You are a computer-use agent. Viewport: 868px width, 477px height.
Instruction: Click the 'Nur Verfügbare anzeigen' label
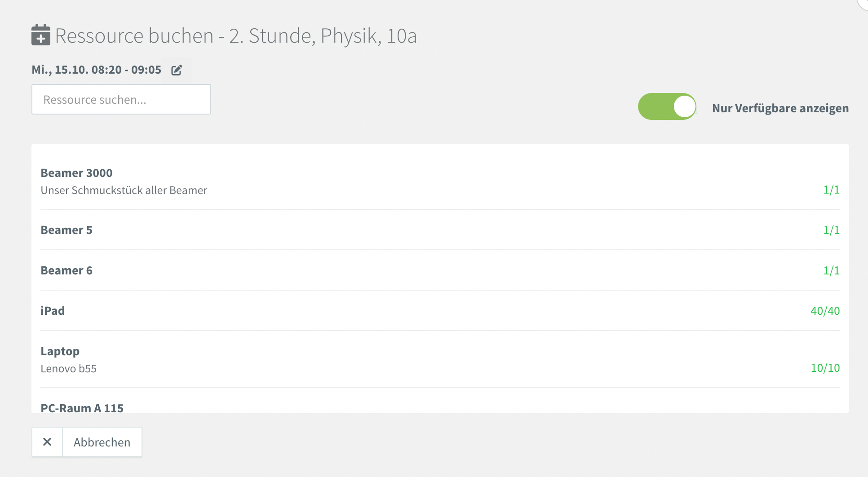point(780,108)
